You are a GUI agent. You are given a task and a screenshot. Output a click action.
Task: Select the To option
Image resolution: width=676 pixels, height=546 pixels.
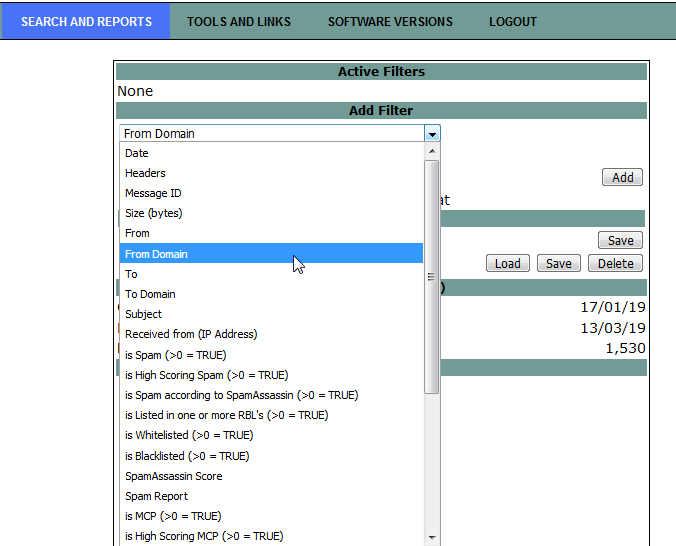pyautogui.click(x=272, y=274)
